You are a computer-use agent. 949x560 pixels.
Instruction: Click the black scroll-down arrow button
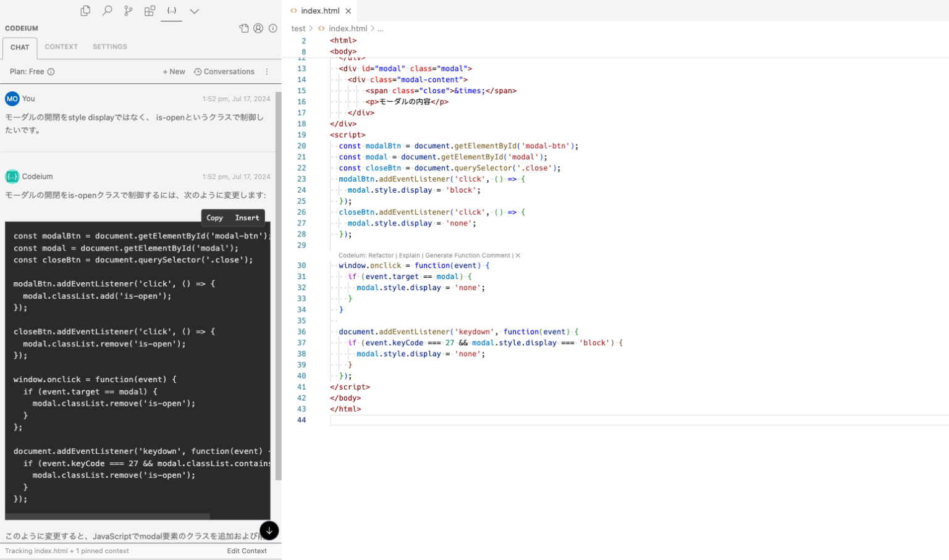pos(269,530)
